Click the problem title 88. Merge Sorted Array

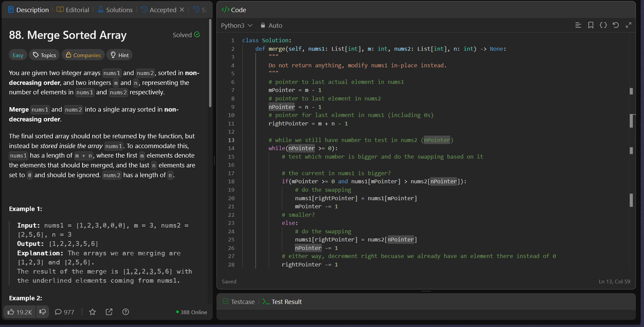click(68, 35)
